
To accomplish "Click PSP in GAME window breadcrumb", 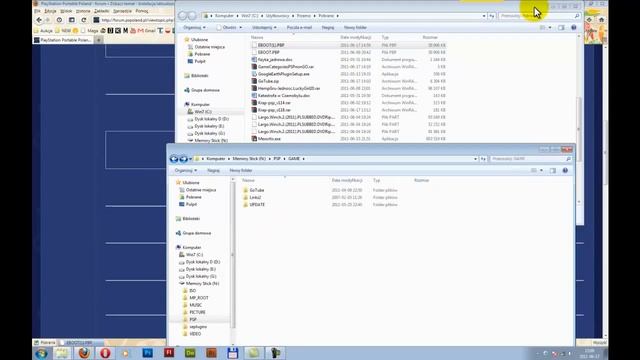I will click(277, 159).
